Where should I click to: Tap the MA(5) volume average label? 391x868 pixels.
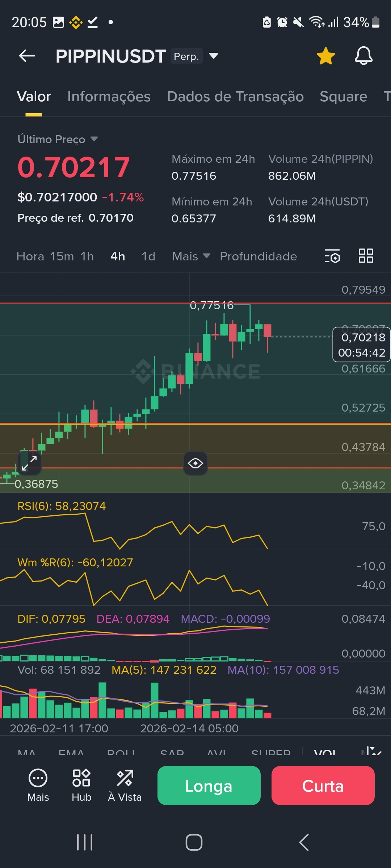164,670
